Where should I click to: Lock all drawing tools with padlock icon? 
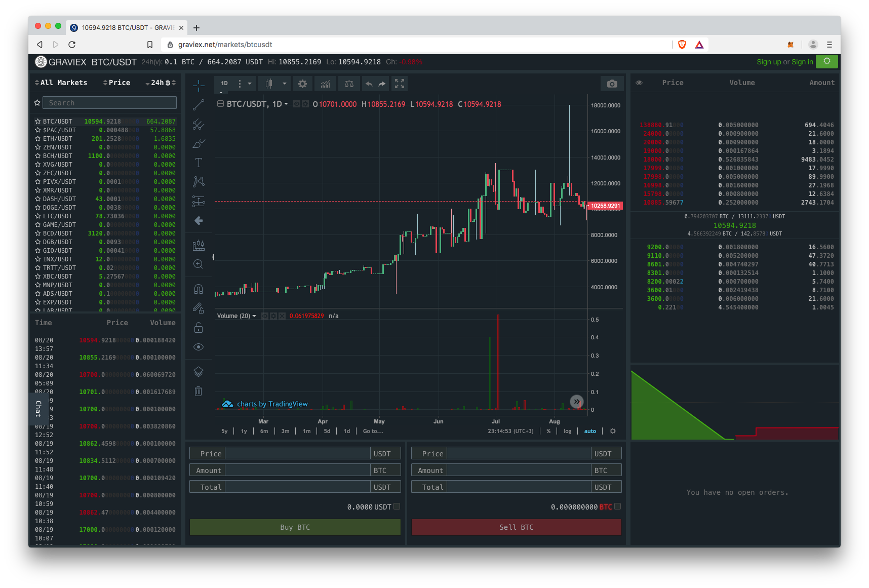pos(199,328)
